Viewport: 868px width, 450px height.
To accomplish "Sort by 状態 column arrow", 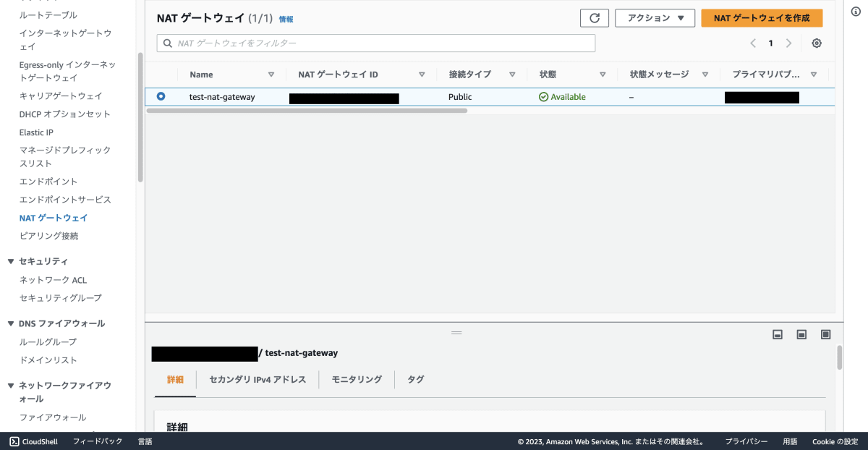I will point(603,75).
